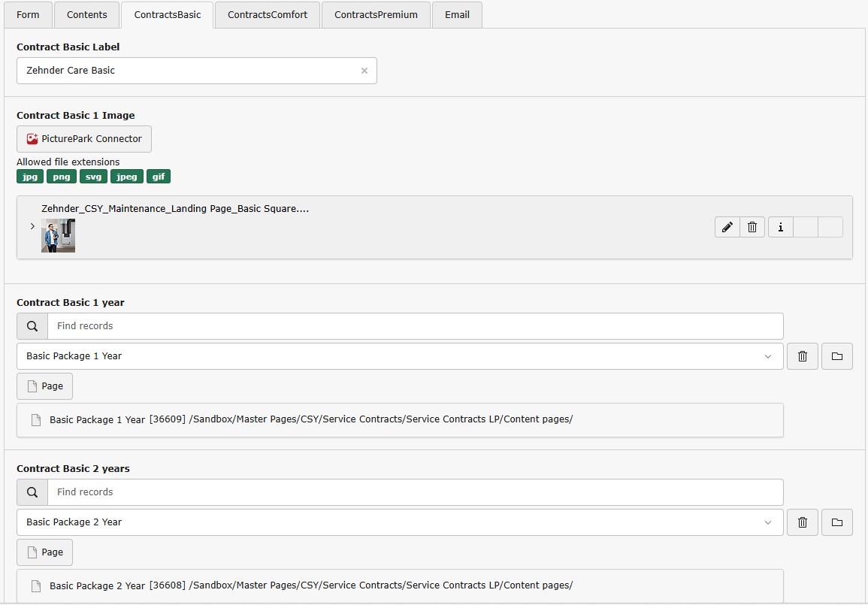This screenshot has height=605, width=868.
Task: Remove the selected Basic Package 2 Year record
Action: pos(802,522)
